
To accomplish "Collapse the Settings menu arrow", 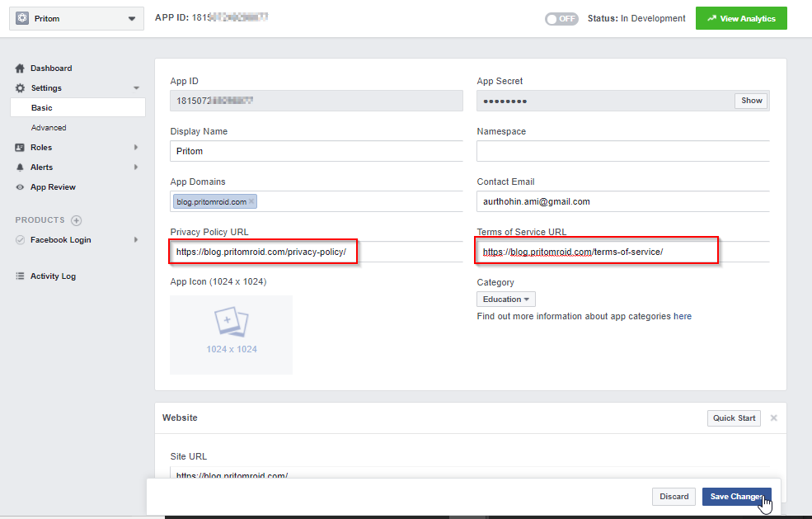I will (136, 88).
